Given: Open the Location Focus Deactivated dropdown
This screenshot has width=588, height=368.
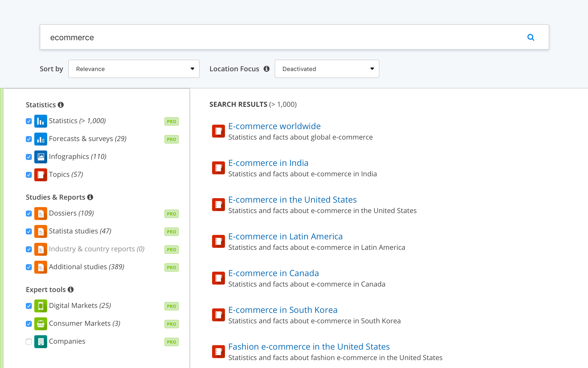Looking at the screenshot, I should pos(327,69).
